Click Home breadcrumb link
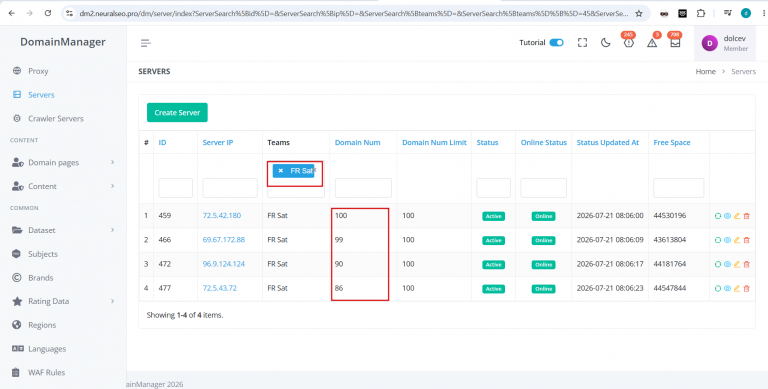Image resolution: width=768 pixels, height=389 pixels. pyautogui.click(x=705, y=72)
